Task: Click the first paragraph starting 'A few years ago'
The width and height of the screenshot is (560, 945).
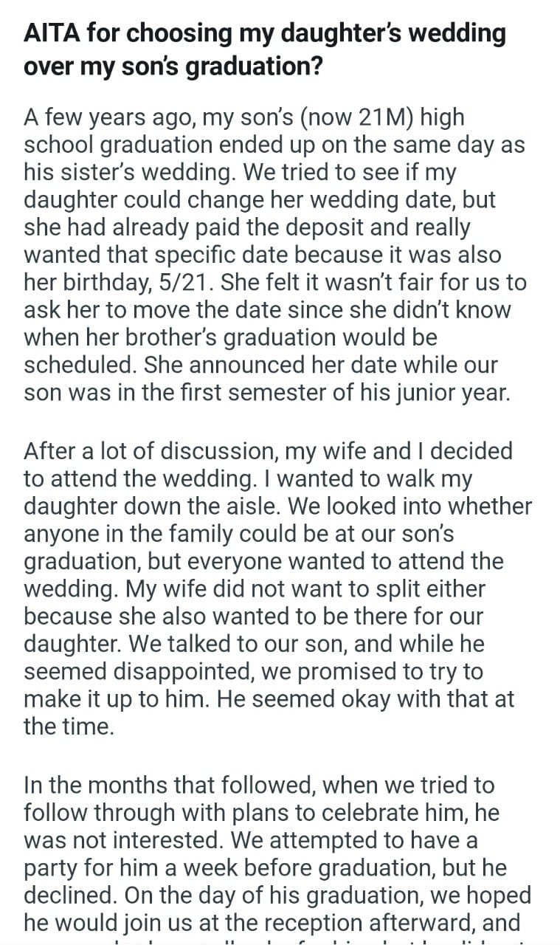Action: point(273,255)
